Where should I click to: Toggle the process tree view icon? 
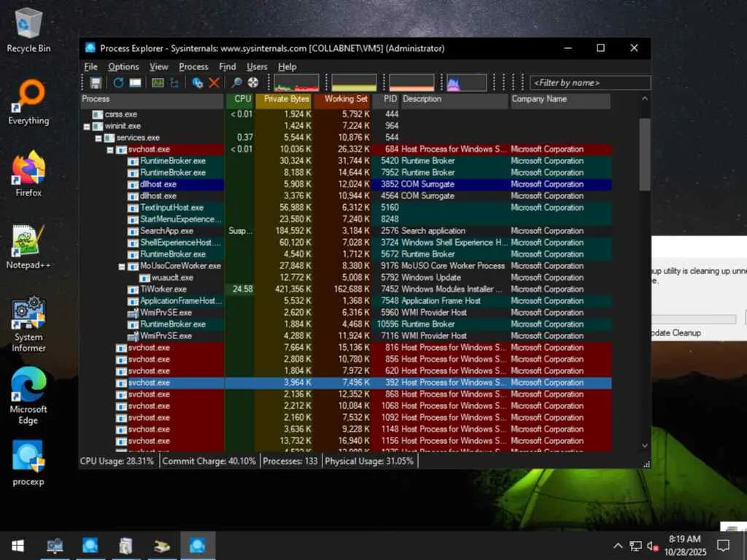pos(174,83)
